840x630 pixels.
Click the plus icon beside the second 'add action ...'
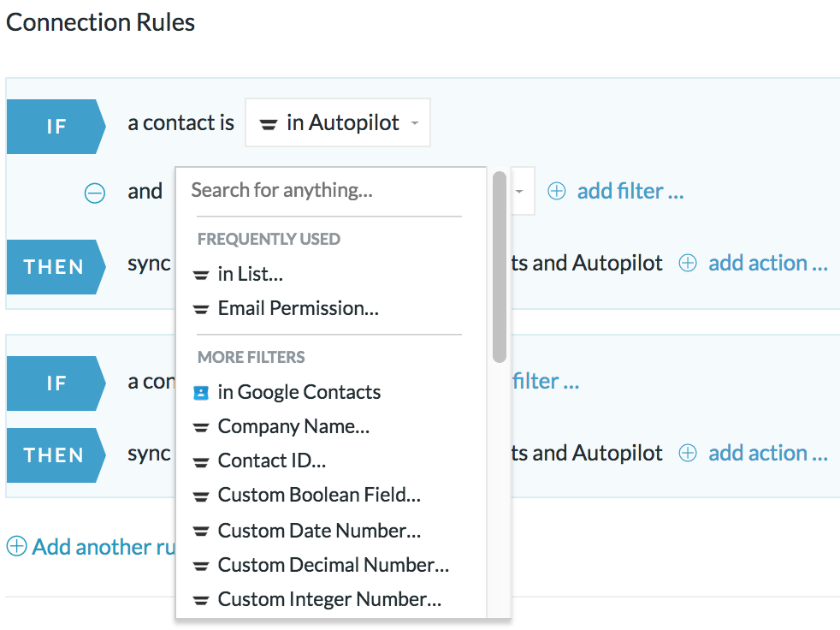point(688,453)
